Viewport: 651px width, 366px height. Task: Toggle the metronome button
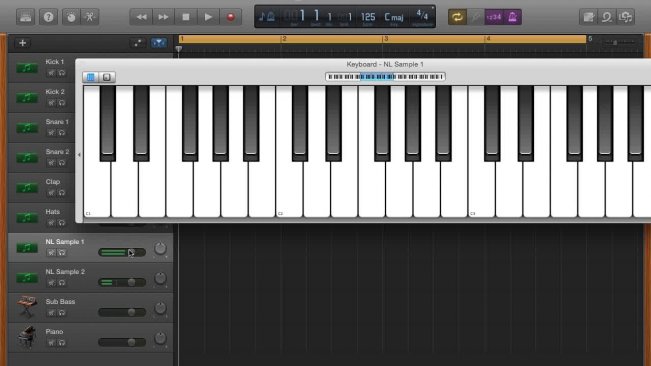pos(513,17)
